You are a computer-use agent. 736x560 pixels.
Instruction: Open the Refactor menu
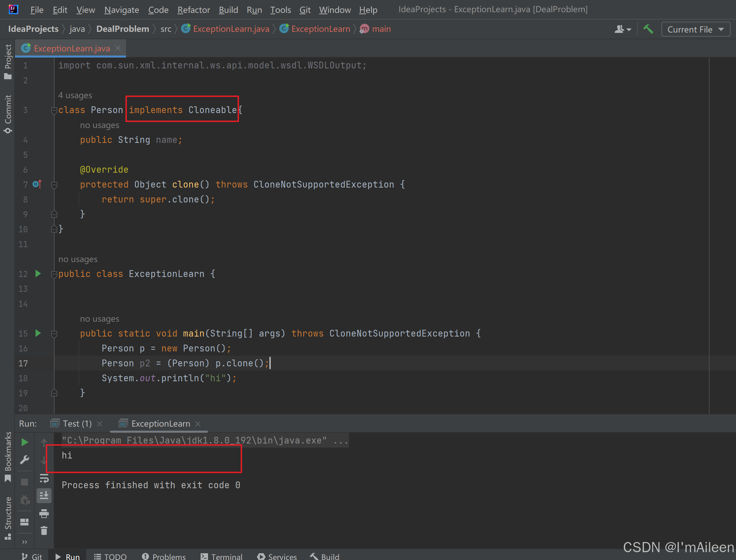193,10
